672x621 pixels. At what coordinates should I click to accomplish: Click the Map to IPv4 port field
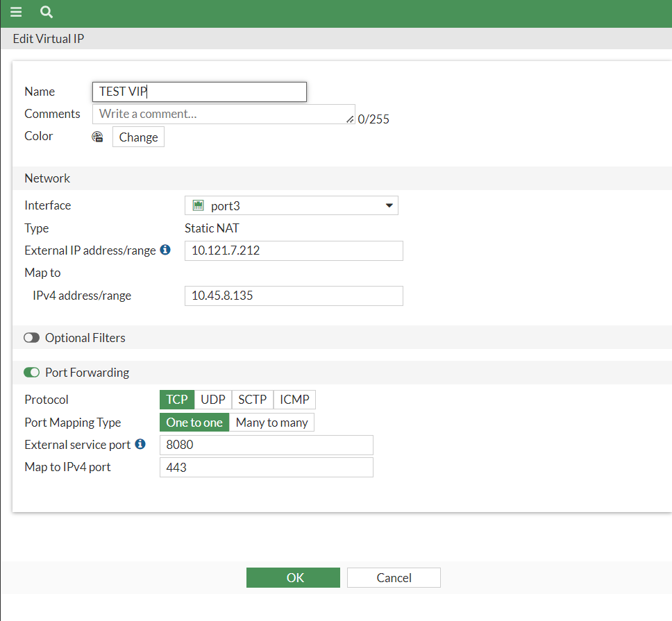pos(267,468)
